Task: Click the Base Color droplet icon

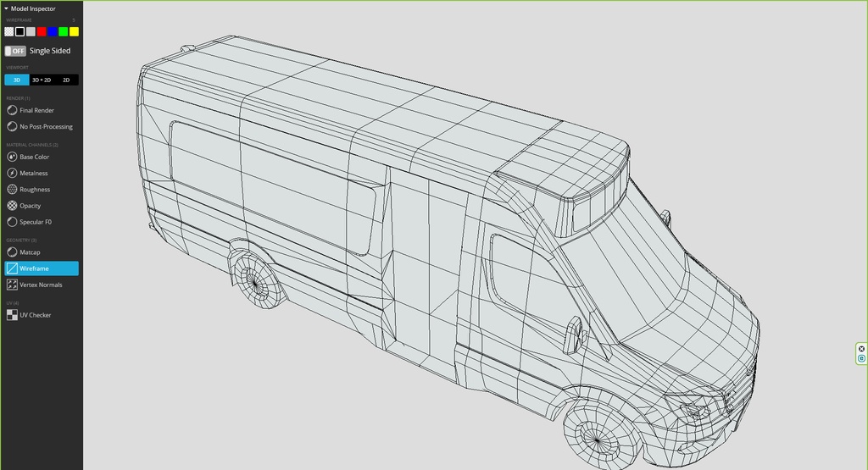Action: coord(12,157)
